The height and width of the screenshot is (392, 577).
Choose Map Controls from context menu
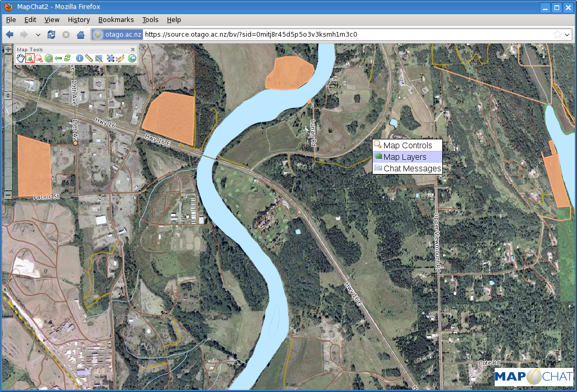pos(407,145)
